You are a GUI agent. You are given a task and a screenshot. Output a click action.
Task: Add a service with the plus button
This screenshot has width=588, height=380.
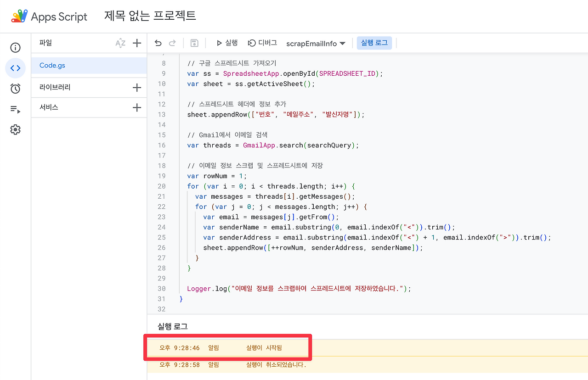pyautogui.click(x=137, y=107)
